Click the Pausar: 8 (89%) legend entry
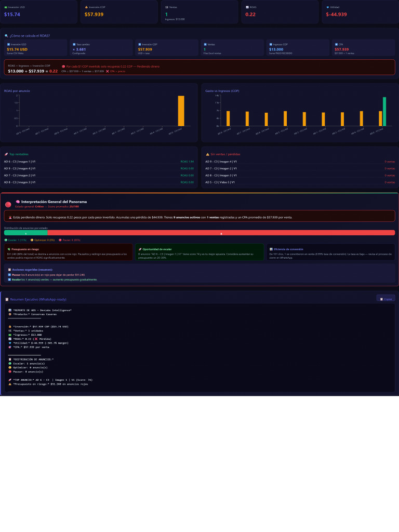The height and width of the screenshot is (532, 399). (70, 240)
